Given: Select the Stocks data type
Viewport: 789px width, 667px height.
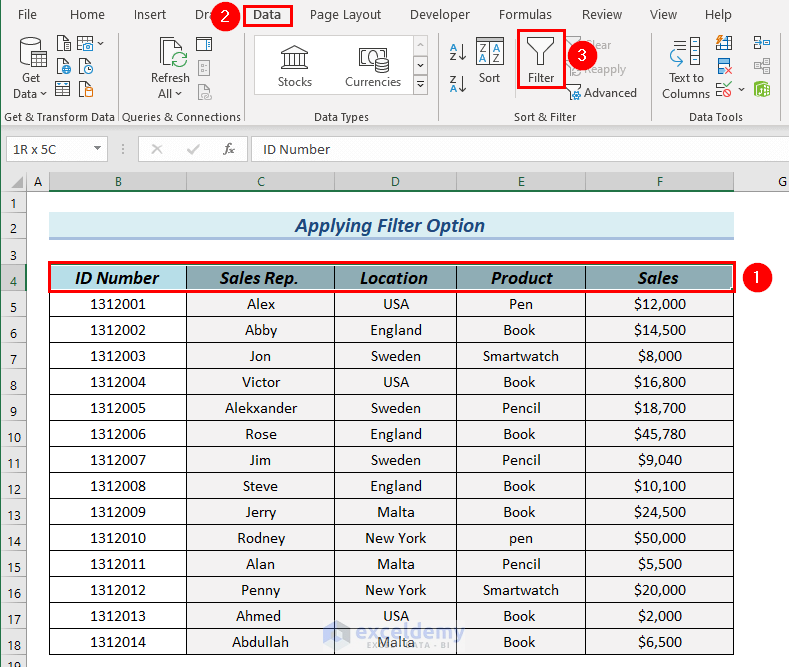Looking at the screenshot, I should point(294,65).
